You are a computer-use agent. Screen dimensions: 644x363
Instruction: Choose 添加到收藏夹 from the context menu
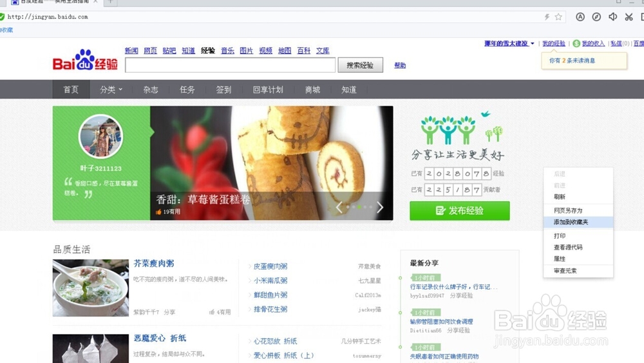(578, 222)
